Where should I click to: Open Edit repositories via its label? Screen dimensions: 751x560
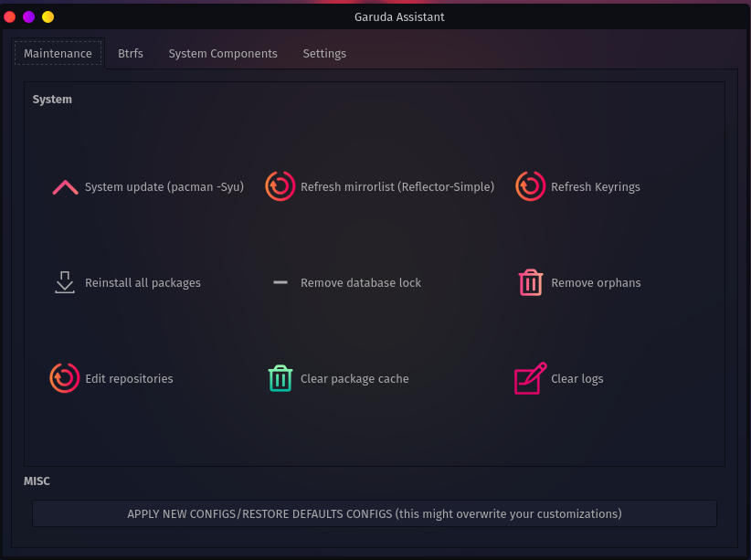pyautogui.click(x=129, y=378)
